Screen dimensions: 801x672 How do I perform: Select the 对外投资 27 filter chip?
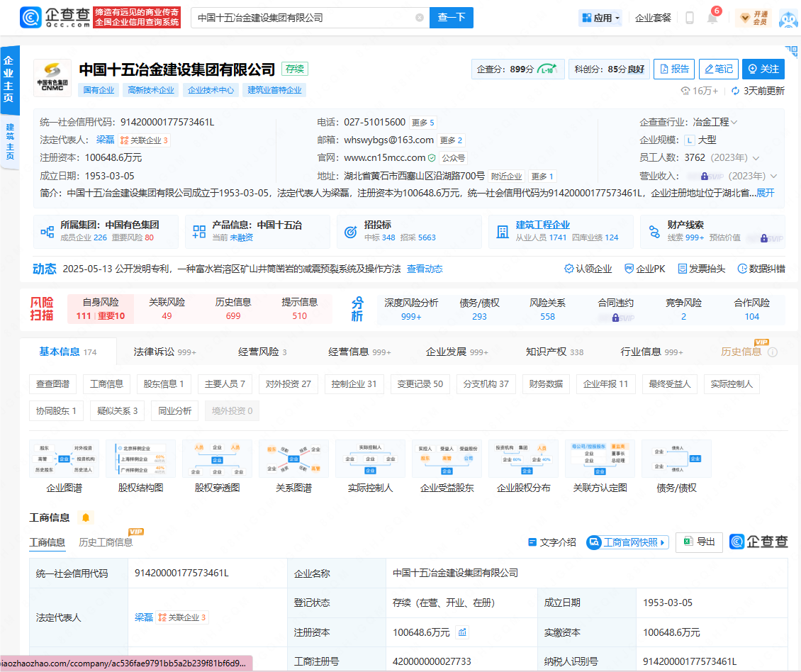coord(288,383)
